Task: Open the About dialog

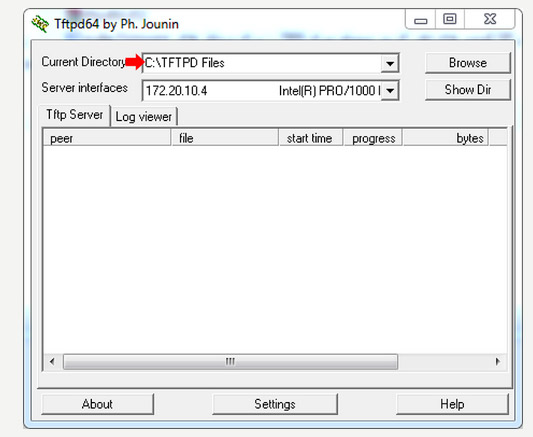Action: tap(97, 404)
